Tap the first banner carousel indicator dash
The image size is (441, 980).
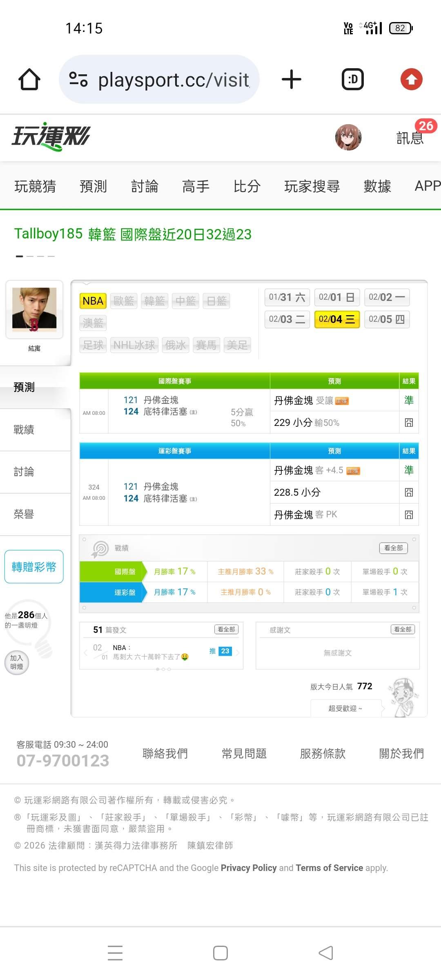[x=19, y=256]
